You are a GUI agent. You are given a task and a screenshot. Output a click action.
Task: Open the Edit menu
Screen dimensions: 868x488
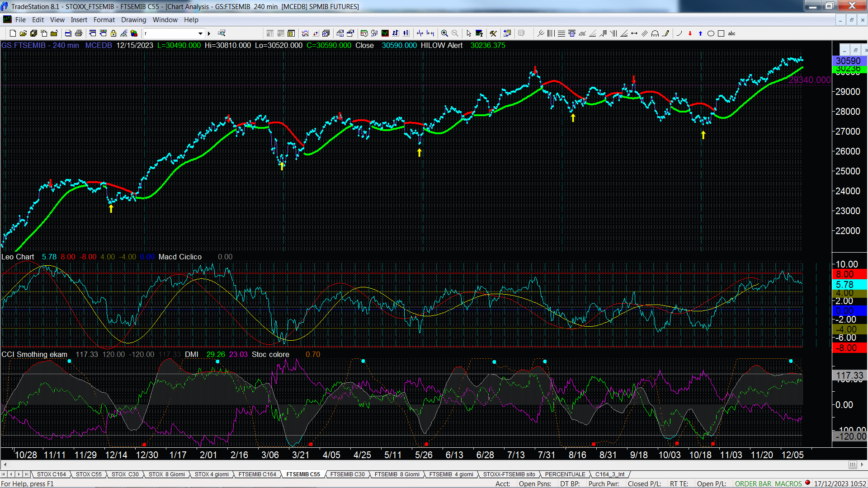click(x=38, y=20)
